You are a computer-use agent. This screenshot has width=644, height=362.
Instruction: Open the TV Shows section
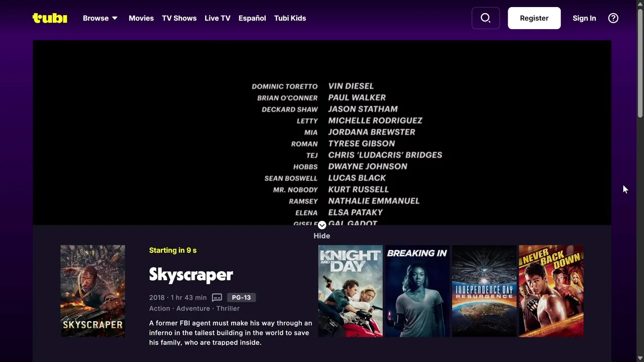179,18
